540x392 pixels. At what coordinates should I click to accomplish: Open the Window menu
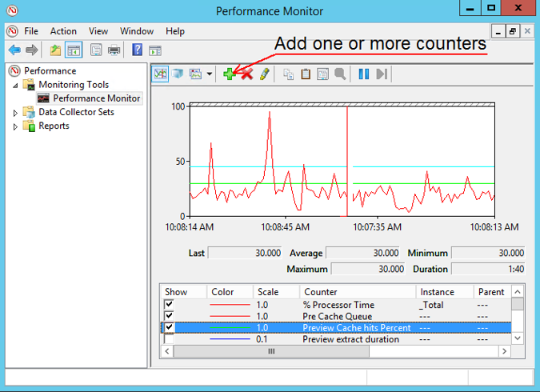(x=137, y=31)
